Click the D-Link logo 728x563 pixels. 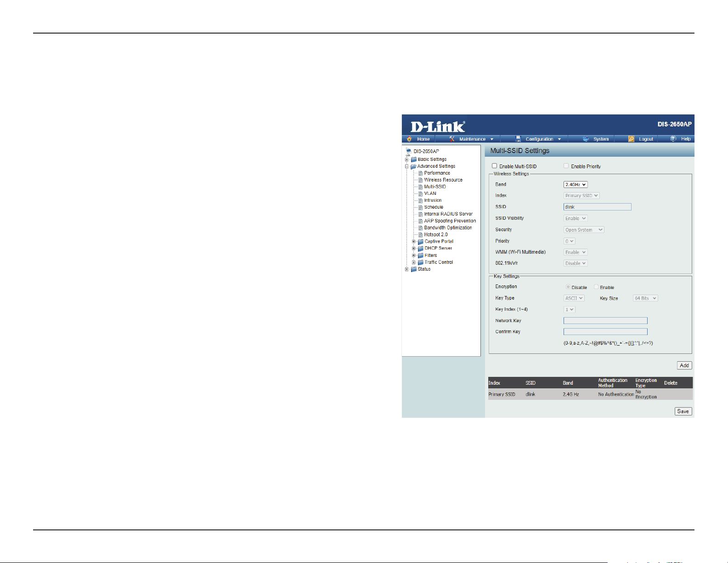438,127
